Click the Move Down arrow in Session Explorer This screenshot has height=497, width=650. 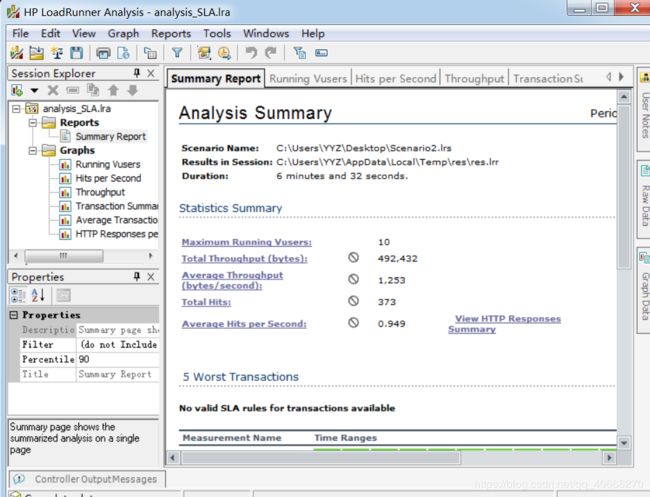pos(133,90)
